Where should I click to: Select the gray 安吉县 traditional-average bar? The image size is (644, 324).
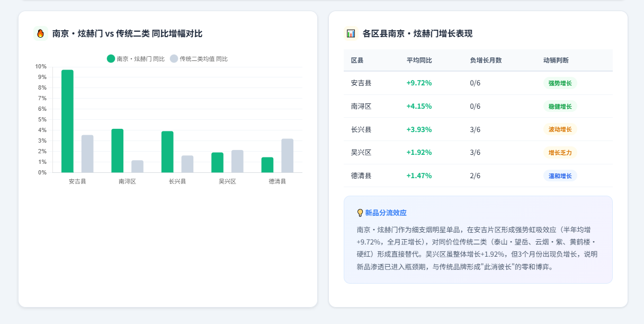click(87, 154)
